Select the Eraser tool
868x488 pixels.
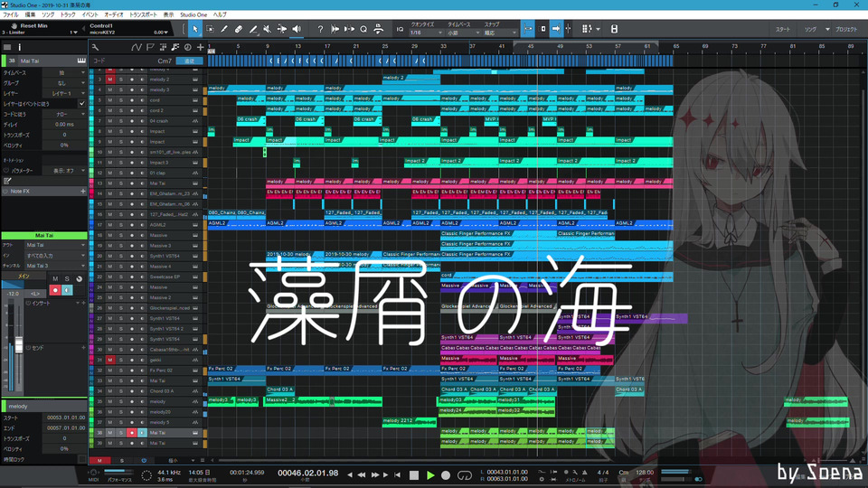click(x=239, y=29)
